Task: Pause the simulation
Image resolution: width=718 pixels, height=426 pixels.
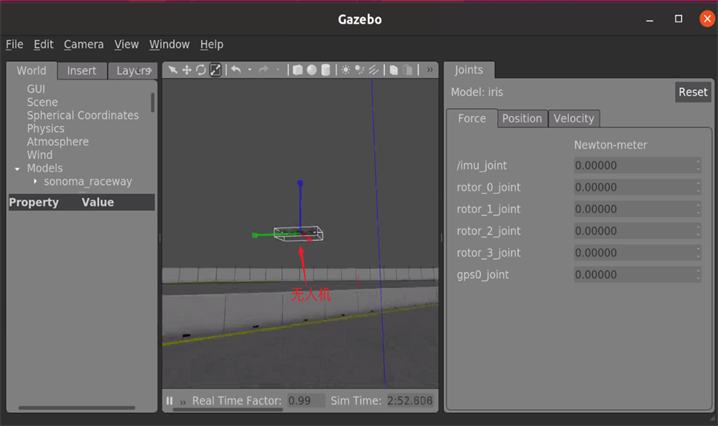Action: click(170, 401)
